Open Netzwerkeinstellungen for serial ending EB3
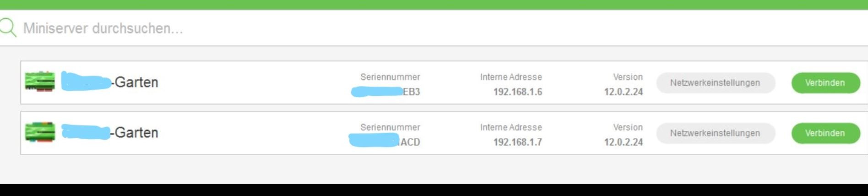 (715, 83)
